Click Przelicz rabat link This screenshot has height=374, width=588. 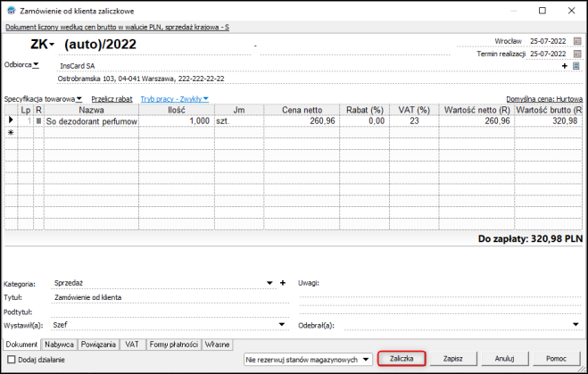tap(112, 99)
